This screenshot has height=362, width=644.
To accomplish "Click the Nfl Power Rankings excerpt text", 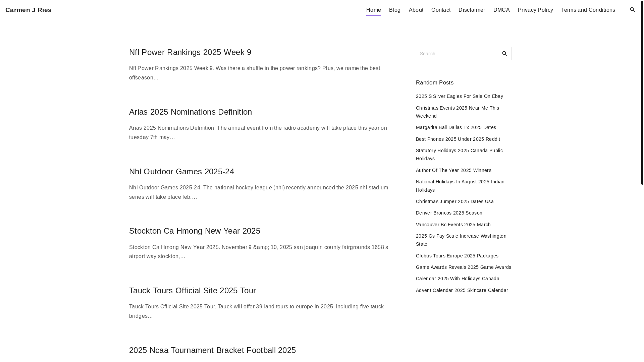I will pos(255,73).
